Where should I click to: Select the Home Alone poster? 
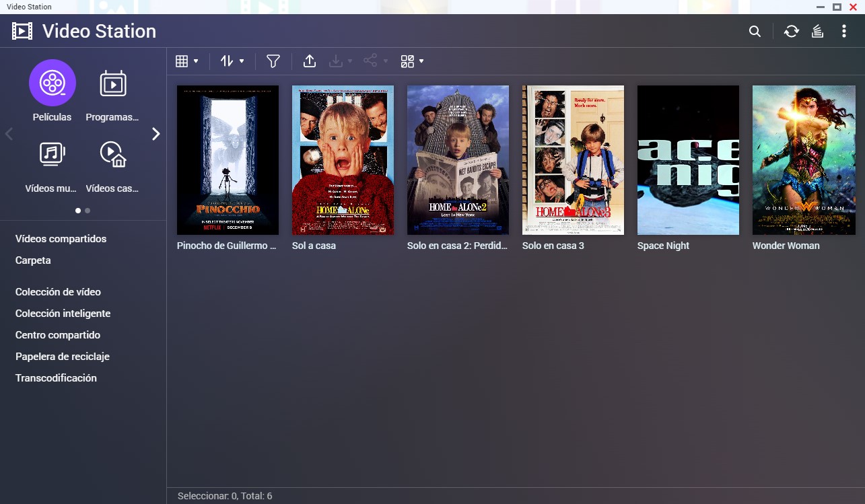pos(343,160)
